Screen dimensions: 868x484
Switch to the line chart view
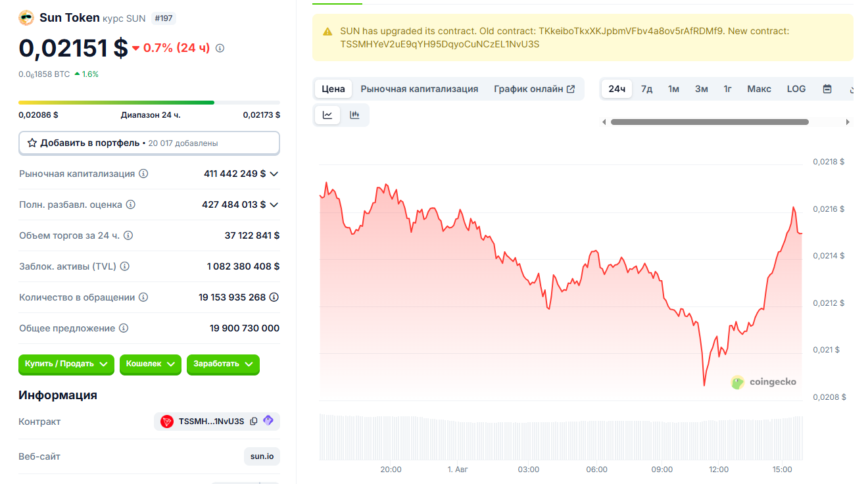point(327,115)
